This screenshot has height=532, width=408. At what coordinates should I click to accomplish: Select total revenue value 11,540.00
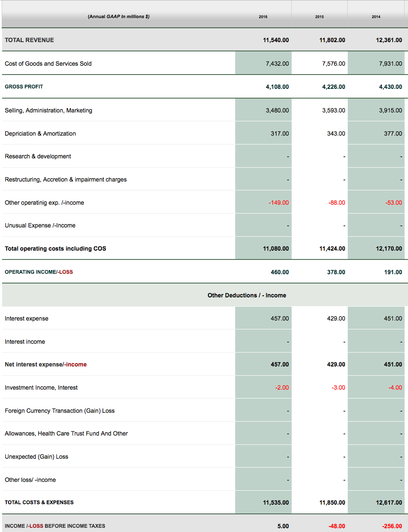tap(276, 40)
